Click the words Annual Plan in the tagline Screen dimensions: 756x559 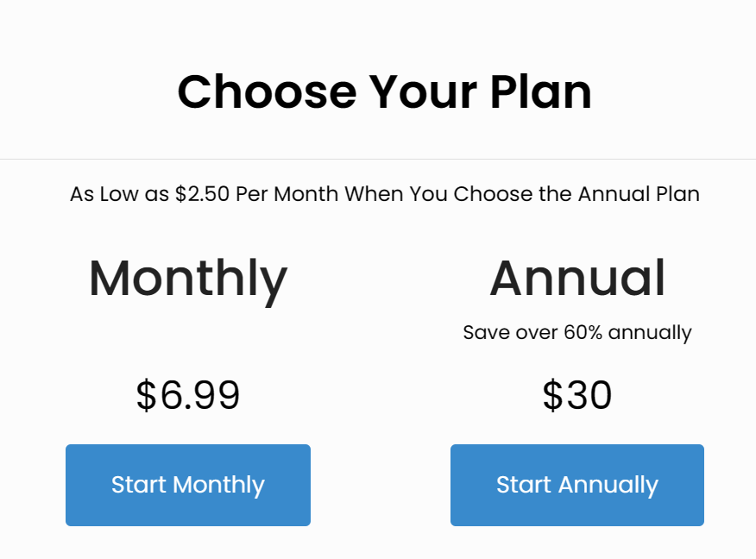click(639, 194)
